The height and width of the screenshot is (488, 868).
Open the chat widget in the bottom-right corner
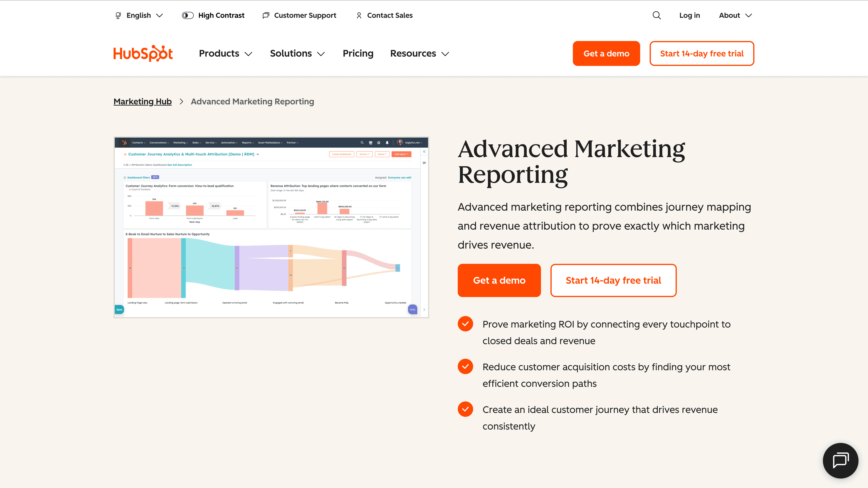coord(840,460)
